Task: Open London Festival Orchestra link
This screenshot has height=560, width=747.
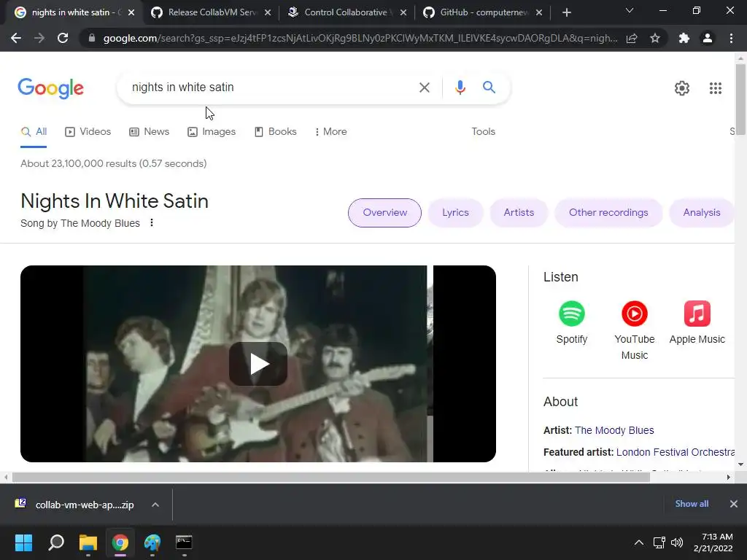Action: click(x=675, y=452)
